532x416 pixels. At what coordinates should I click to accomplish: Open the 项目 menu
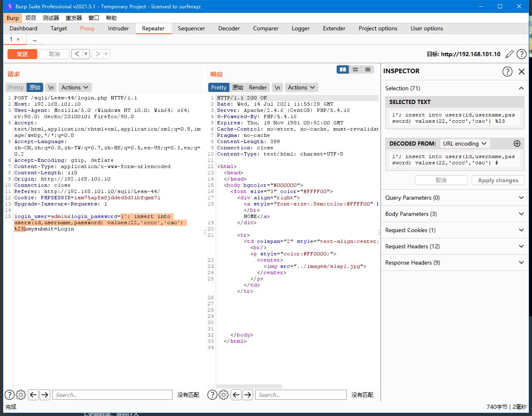(x=31, y=18)
